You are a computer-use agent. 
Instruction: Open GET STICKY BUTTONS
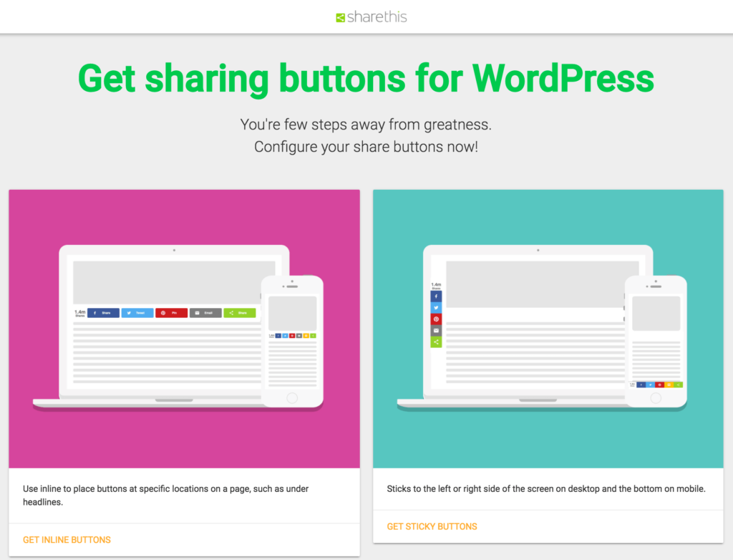tap(432, 526)
